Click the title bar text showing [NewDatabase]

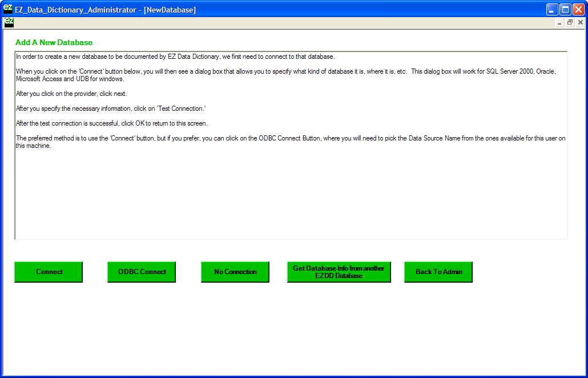coord(170,10)
